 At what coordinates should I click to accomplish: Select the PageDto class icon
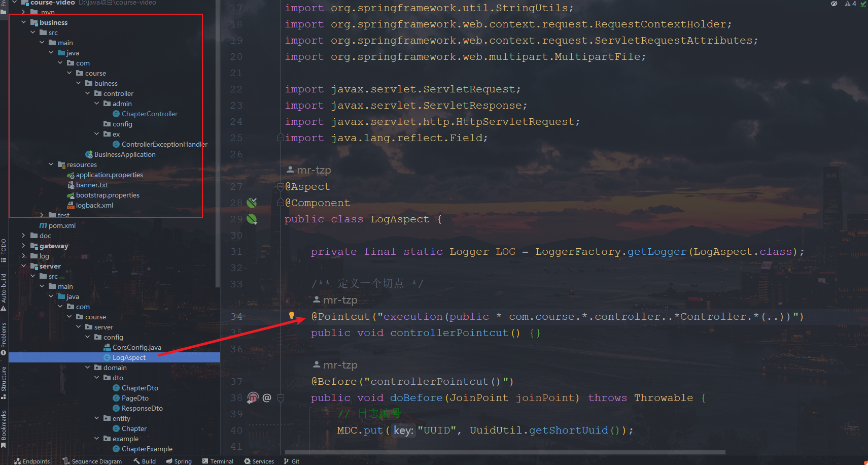[x=116, y=398]
